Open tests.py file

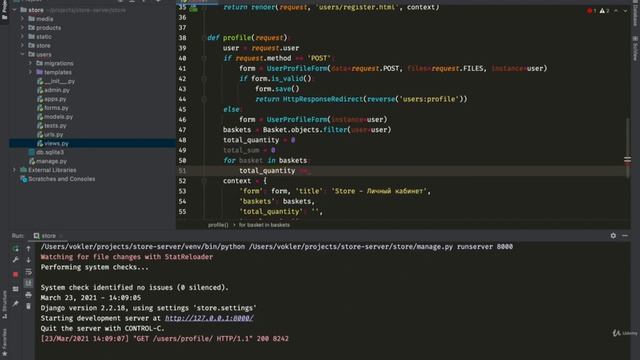point(52,126)
